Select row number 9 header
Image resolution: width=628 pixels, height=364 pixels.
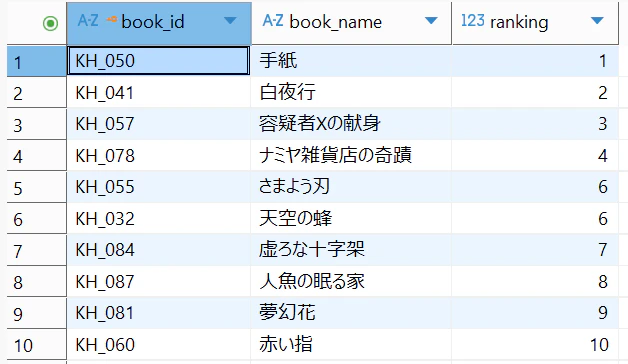[x=36, y=313]
